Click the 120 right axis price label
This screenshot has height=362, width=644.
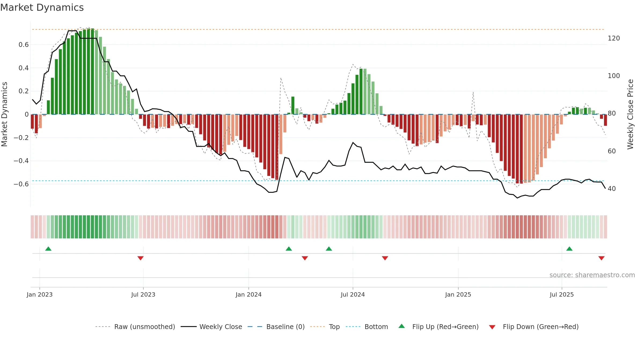click(614, 38)
